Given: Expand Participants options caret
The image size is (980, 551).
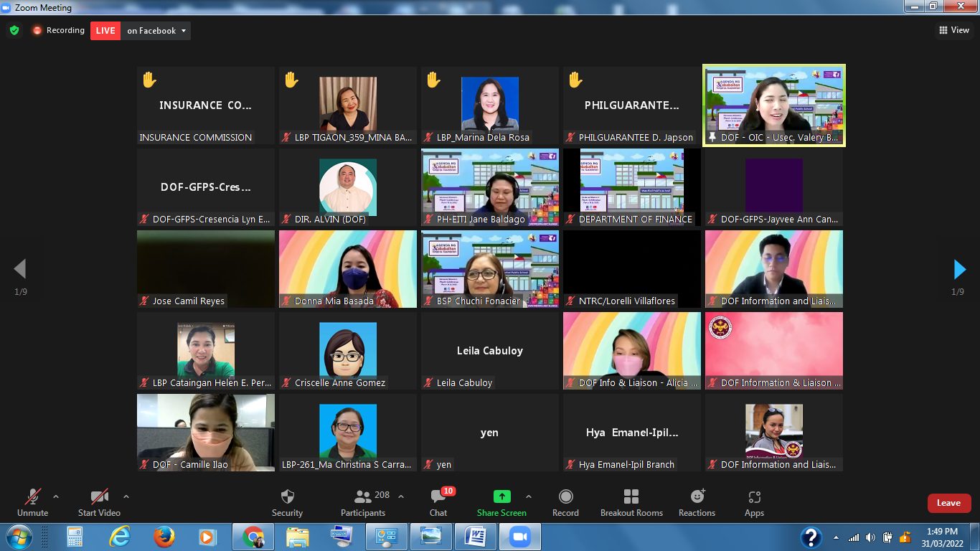Looking at the screenshot, I should [400, 496].
